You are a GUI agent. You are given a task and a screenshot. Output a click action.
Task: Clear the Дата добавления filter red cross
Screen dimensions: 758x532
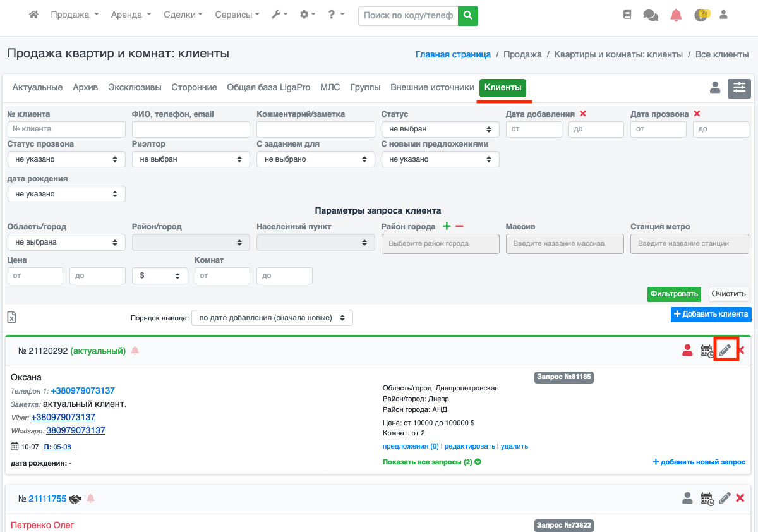click(x=583, y=114)
